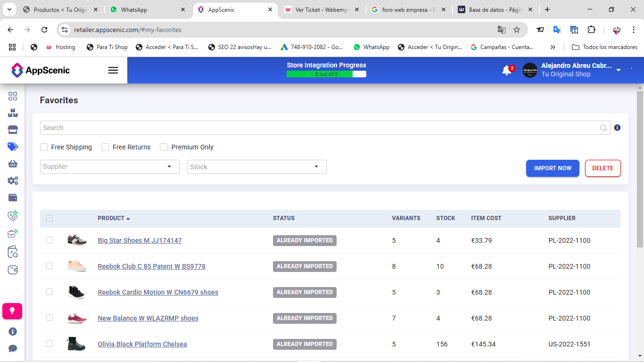Enable the Free Shipping checkbox
This screenshot has width=644, height=362.
(x=44, y=147)
